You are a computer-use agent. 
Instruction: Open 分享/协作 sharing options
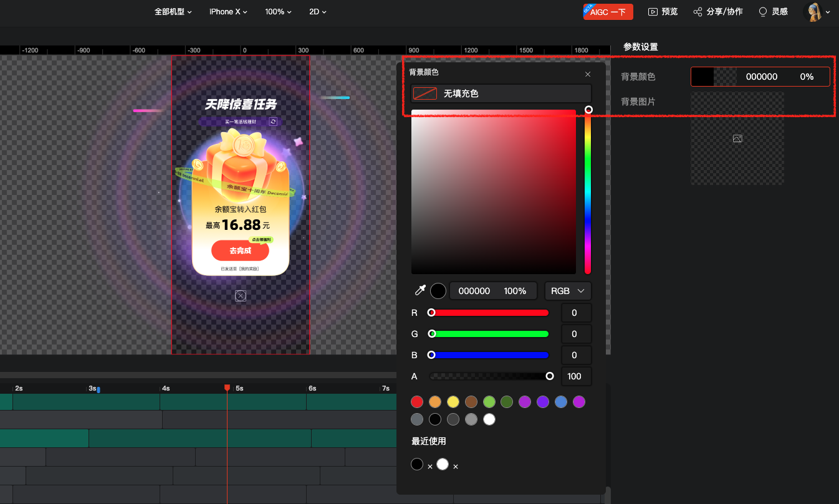click(718, 12)
